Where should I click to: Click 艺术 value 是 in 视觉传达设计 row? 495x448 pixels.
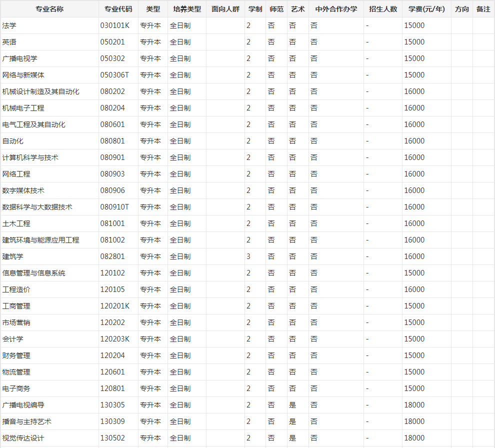(x=292, y=438)
